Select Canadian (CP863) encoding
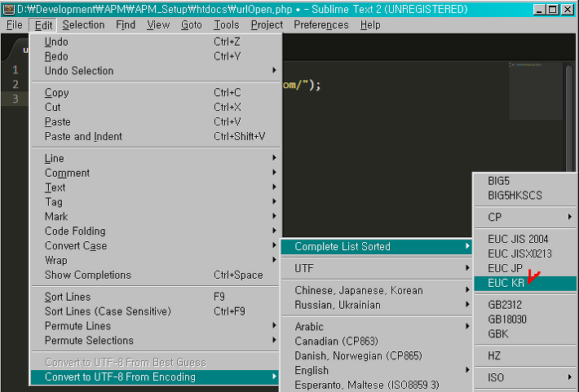 (377, 341)
